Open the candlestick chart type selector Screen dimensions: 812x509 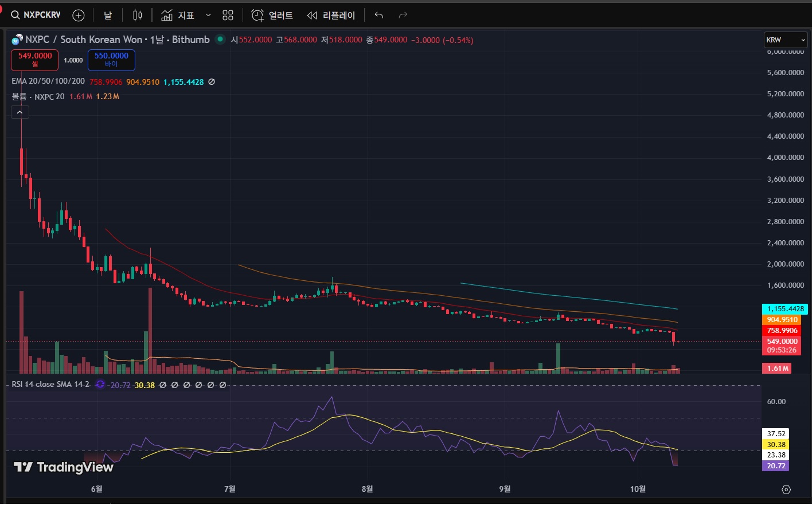click(138, 15)
